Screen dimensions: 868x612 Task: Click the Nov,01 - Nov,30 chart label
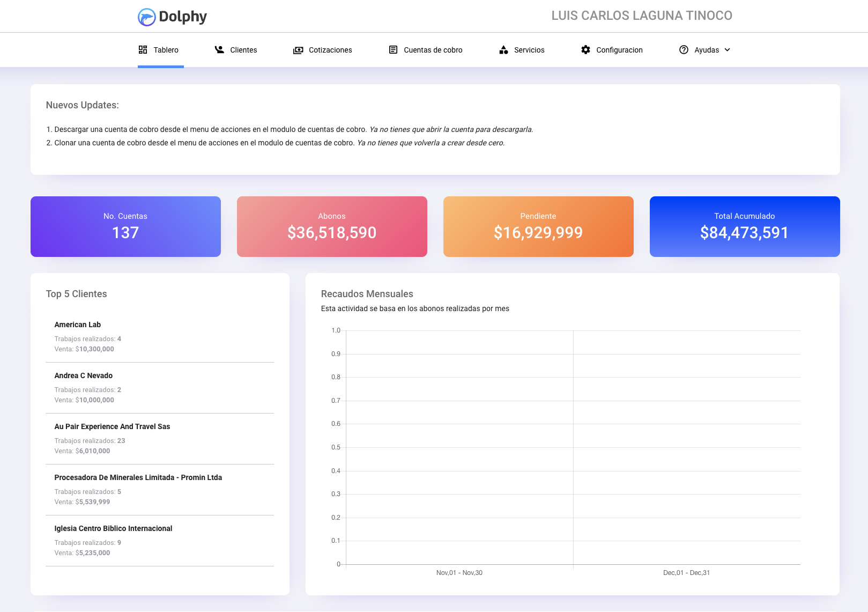pos(459,572)
